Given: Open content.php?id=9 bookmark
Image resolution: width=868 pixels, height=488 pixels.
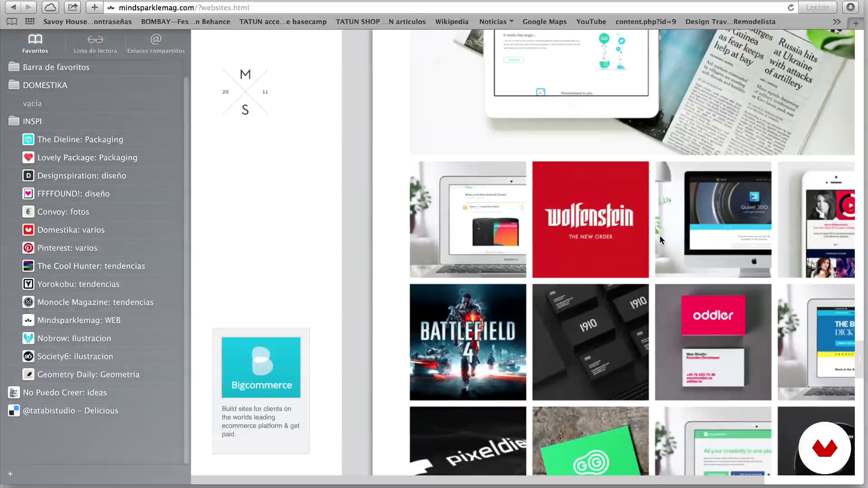Looking at the screenshot, I should (x=646, y=22).
